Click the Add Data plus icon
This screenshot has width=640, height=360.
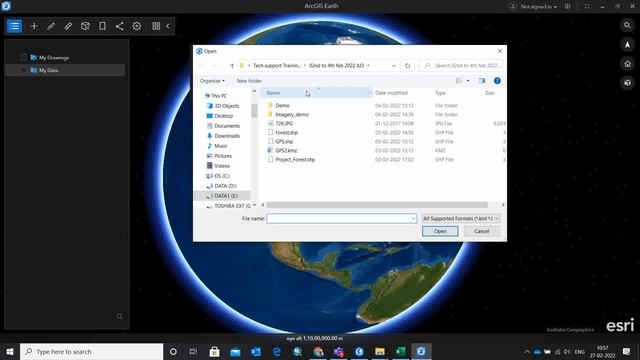coord(34,26)
